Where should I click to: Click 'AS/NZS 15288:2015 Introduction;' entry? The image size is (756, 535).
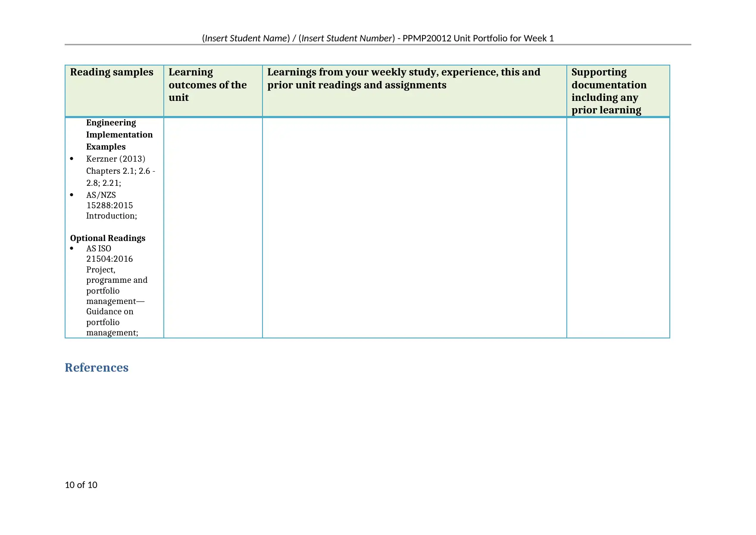pos(112,205)
